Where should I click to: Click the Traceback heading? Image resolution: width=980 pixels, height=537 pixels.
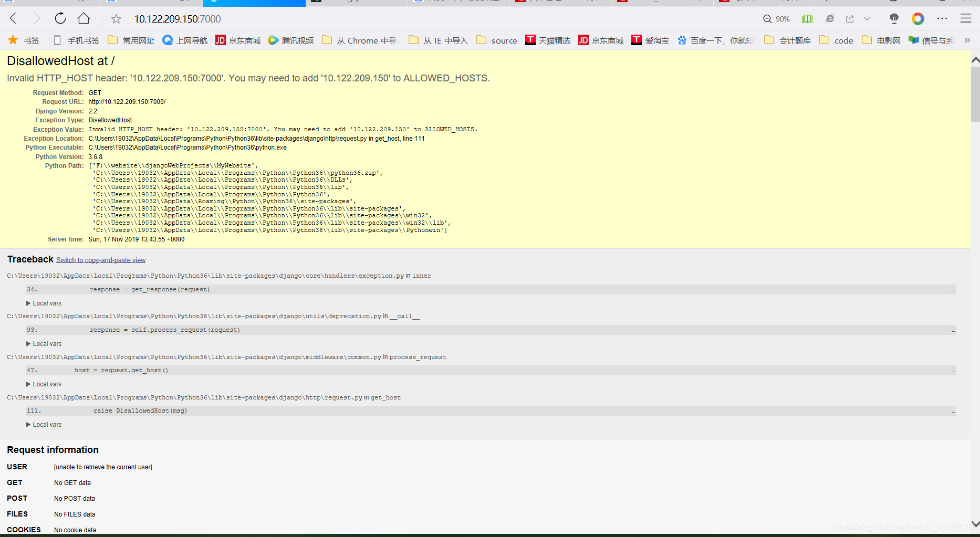(30, 259)
